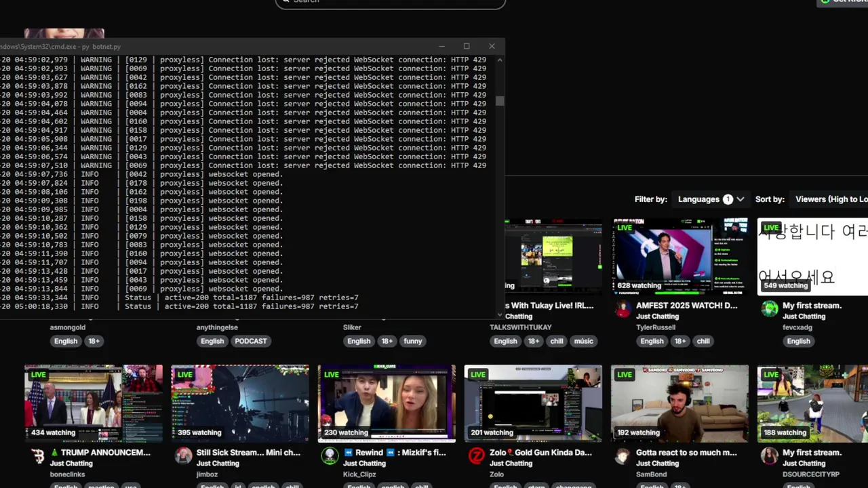Viewport: 868px width, 488px height.
Task: Click the '[0069] websocket opened' final log line
Action: point(141,289)
